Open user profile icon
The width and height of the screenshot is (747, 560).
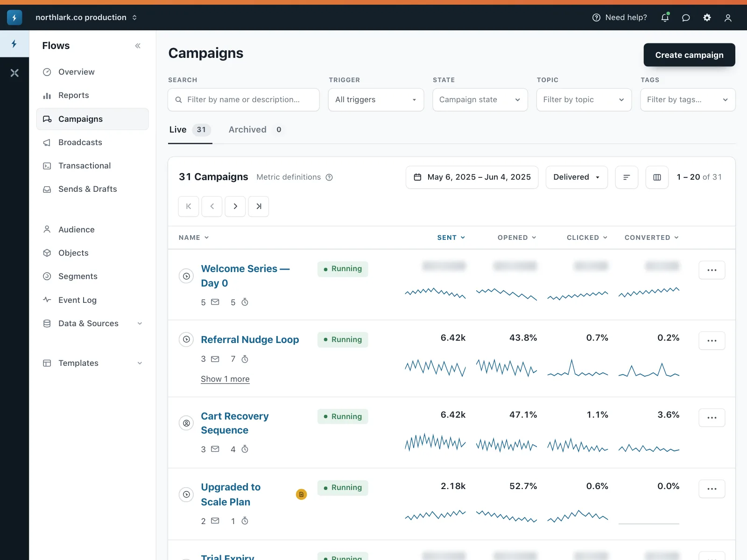tap(728, 18)
